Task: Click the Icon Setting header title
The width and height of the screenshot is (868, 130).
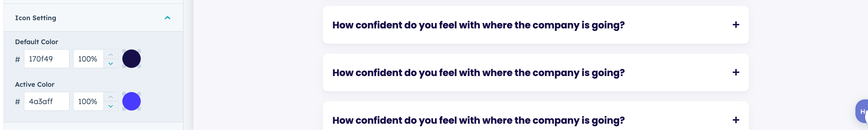Action: coord(35,18)
